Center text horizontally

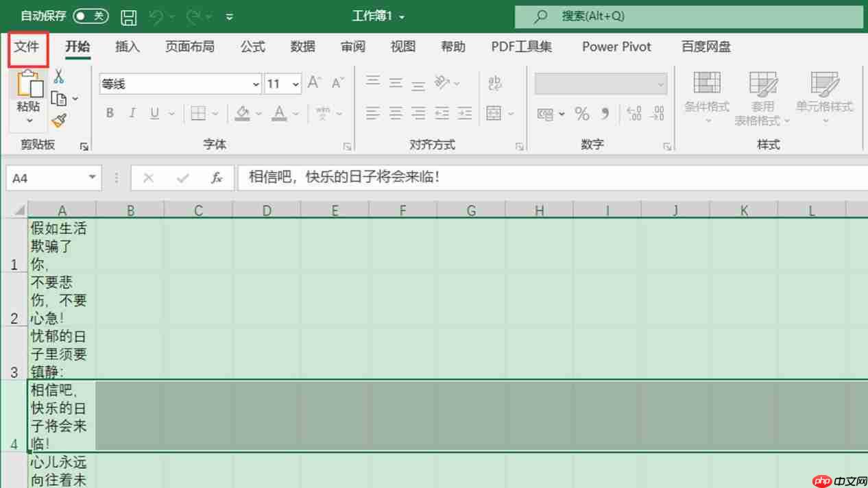tap(396, 113)
